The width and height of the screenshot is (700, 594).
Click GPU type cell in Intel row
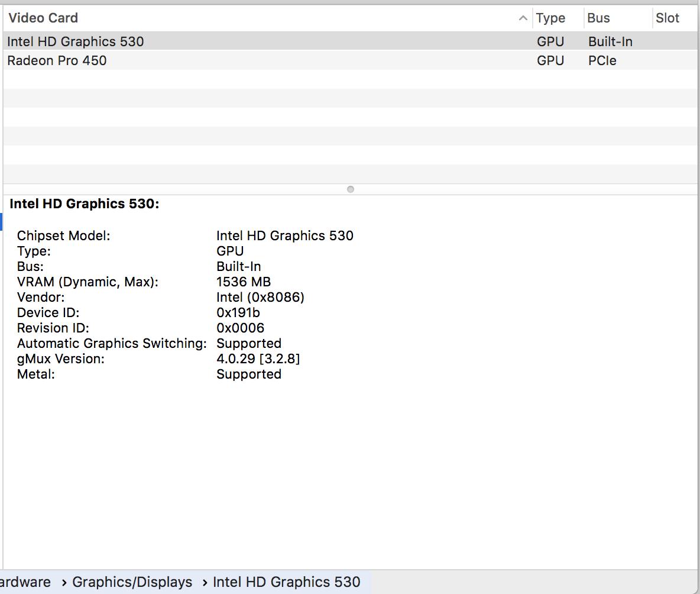(x=550, y=41)
